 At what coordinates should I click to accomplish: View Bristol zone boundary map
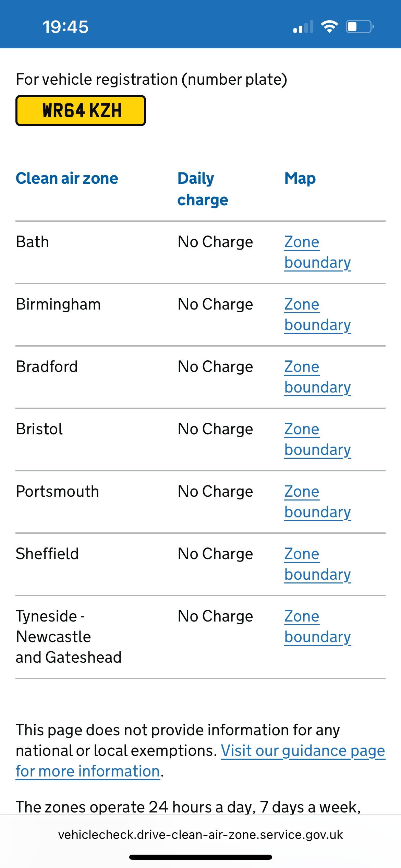click(x=317, y=439)
